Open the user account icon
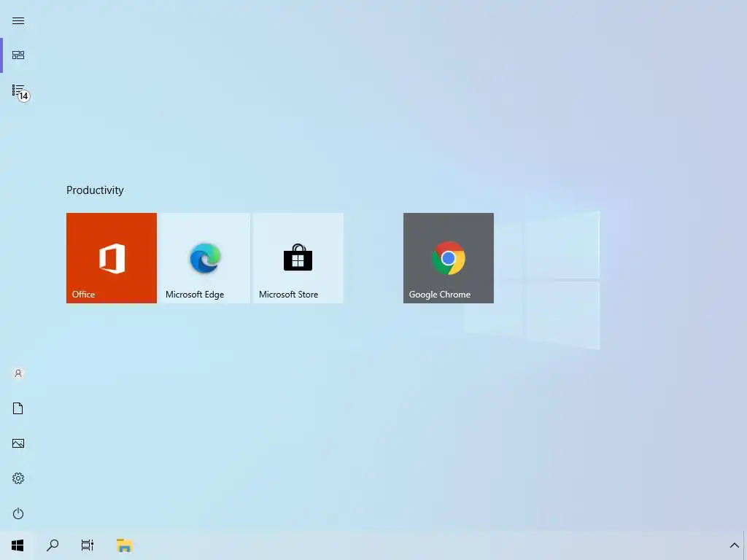Image resolution: width=747 pixels, height=560 pixels. click(x=18, y=373)
